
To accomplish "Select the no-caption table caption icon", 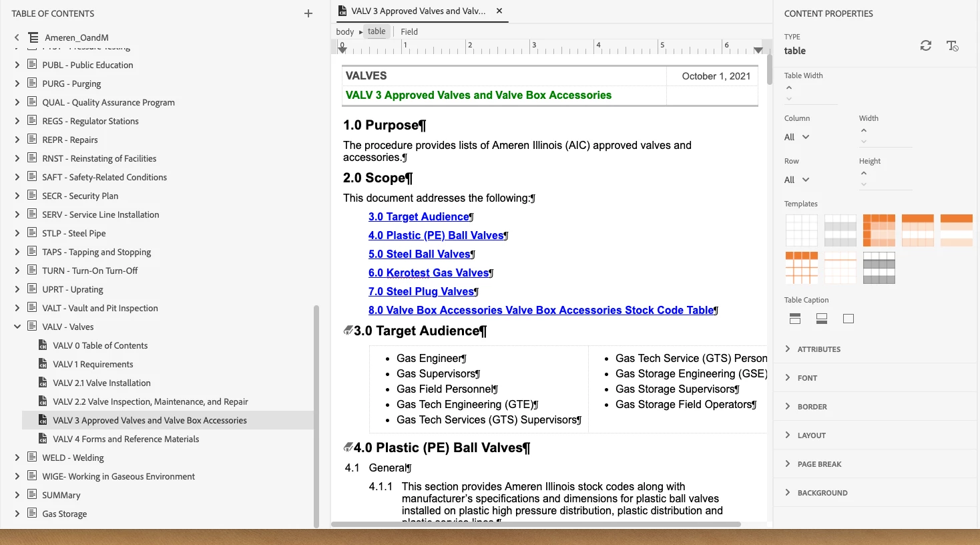I will pyautogui.click(x=848, y=319).
